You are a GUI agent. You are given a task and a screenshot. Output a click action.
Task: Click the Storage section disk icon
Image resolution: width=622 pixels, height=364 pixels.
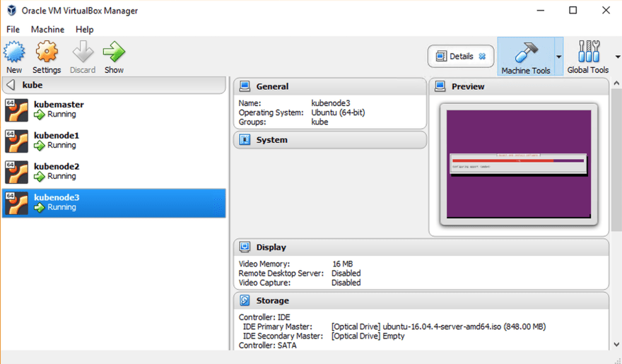coord(245,300)
